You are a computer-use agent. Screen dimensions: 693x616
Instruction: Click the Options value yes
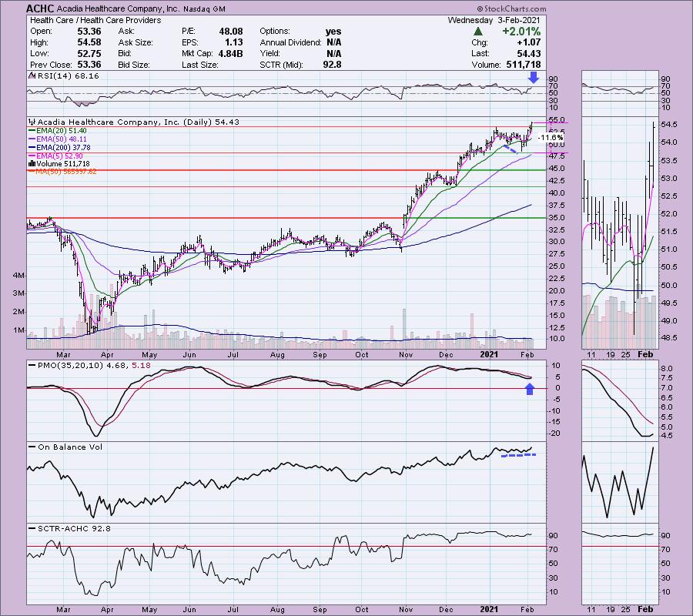coord(333,32)
